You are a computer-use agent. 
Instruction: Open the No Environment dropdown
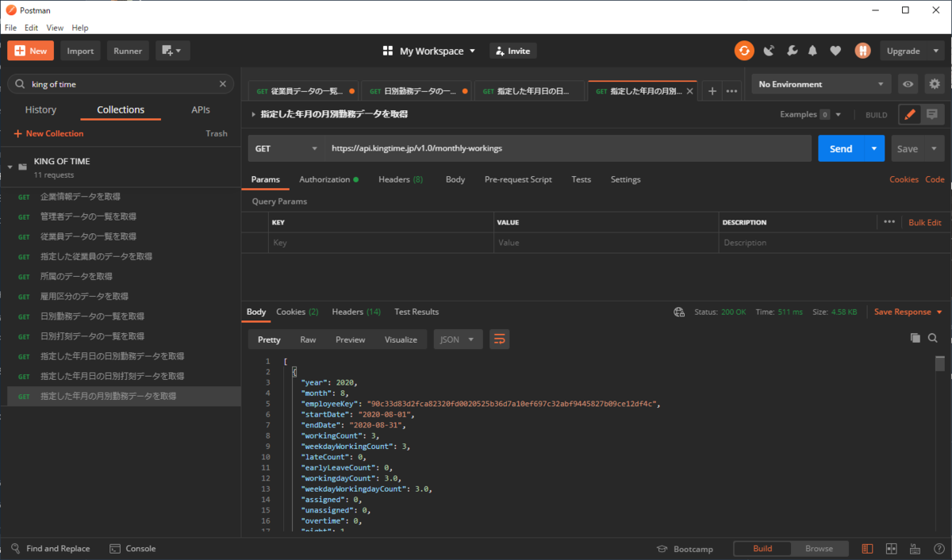[x=822, y=84]
